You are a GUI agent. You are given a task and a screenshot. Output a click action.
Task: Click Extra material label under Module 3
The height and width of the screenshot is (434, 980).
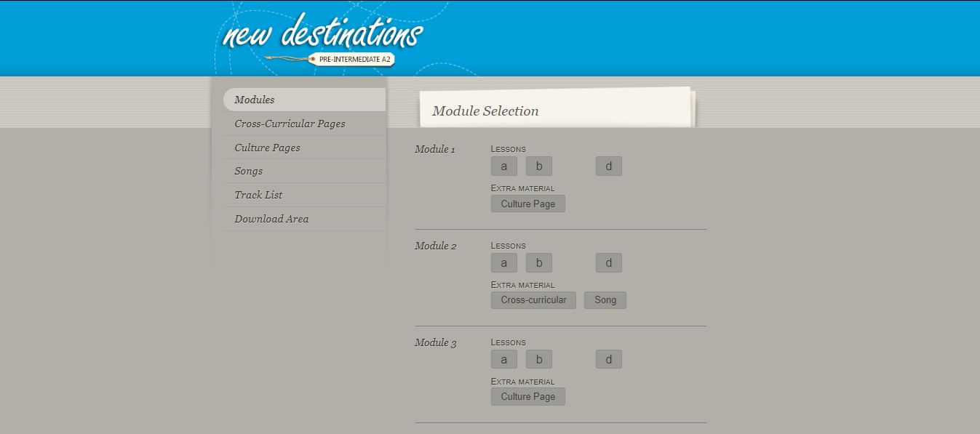[523, 382]
